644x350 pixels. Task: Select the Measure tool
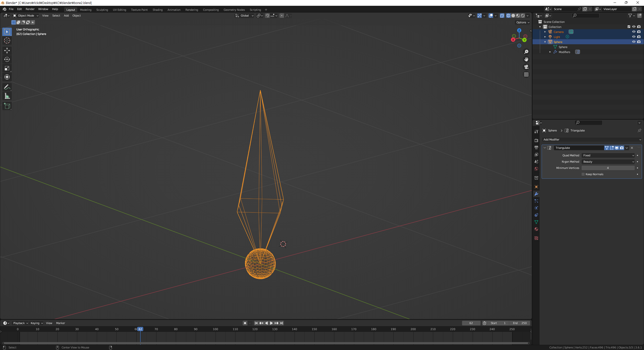tap(7, 96)
